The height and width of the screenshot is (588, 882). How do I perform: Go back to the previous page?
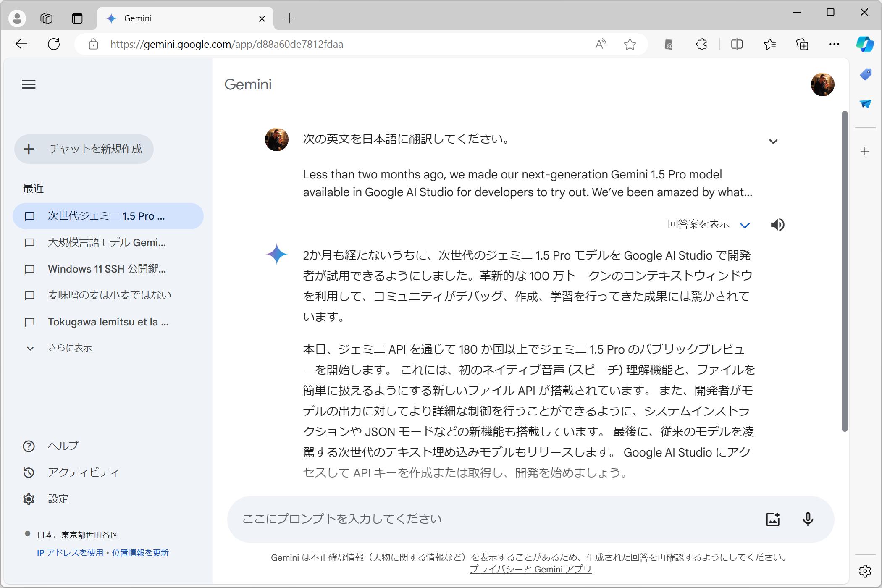pos(21,44)
